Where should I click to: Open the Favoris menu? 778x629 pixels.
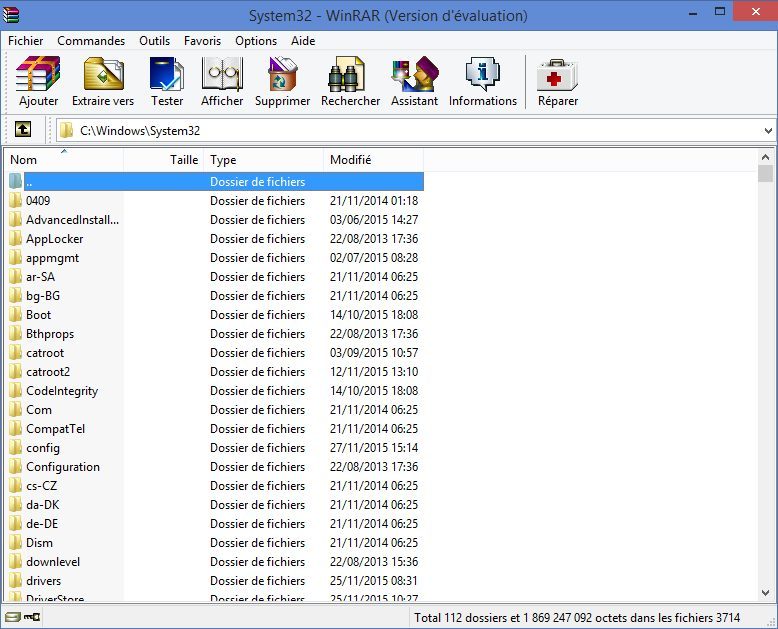(x=203, y=41)
